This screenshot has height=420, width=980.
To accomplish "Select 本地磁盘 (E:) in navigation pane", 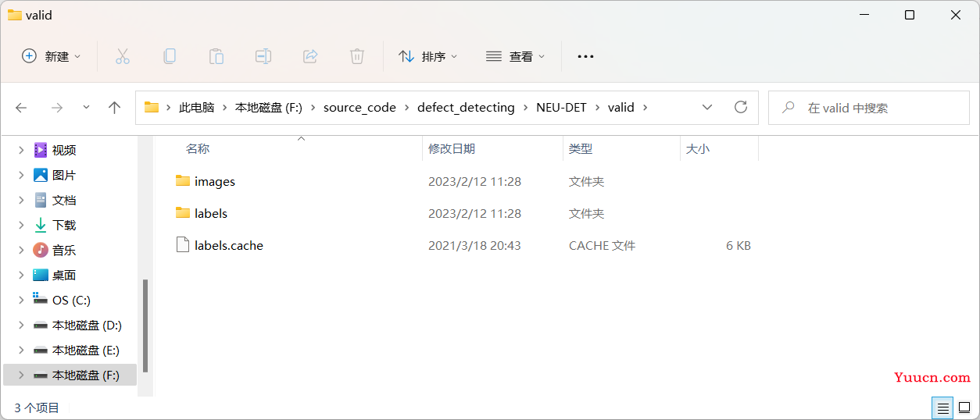I will coord(86,350).
